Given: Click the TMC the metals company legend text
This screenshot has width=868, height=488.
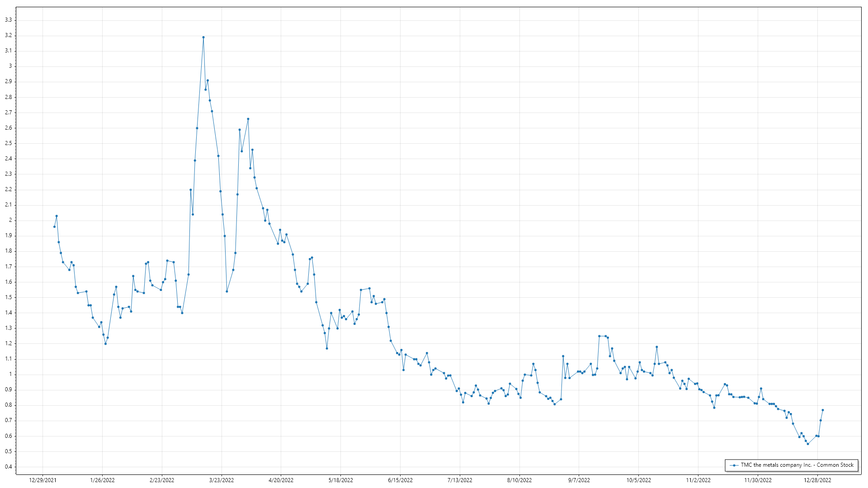Looking at the screenshot, I should [797, 465].
